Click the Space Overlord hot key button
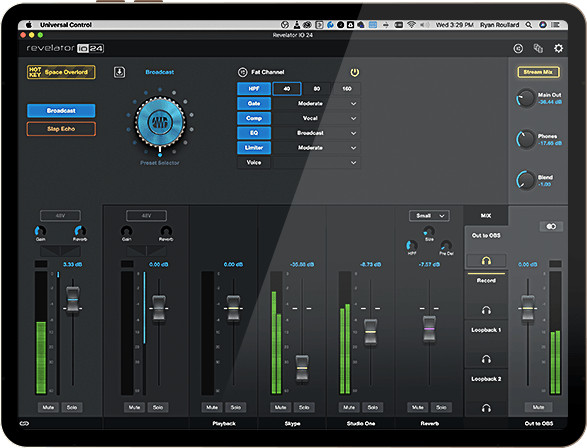587x448 pixels. 61,72
